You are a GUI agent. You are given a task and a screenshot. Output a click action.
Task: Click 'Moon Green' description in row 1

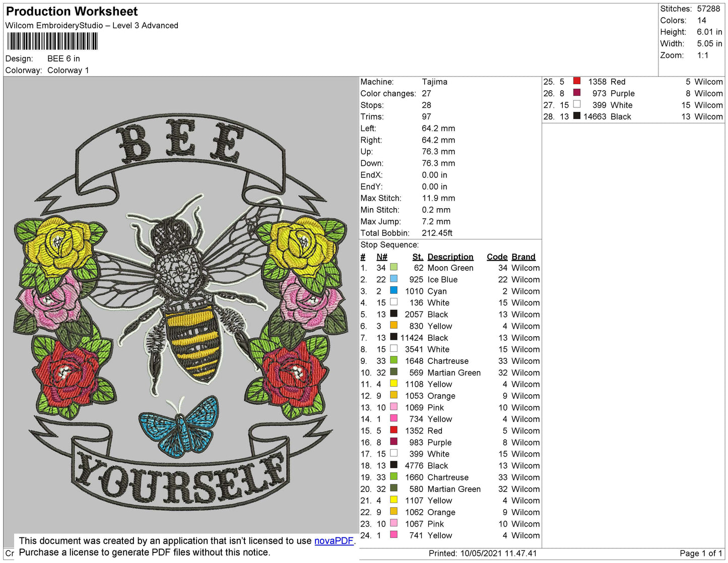pos(450,268)
